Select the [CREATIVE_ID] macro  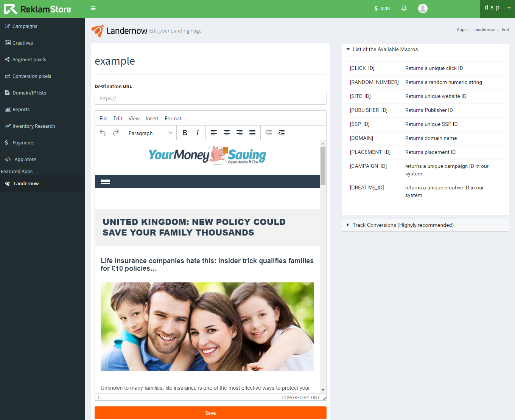pos(367,188)
